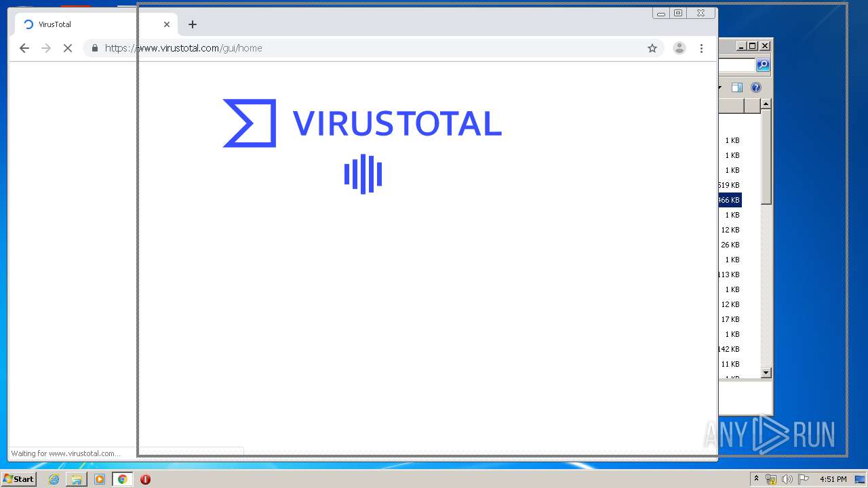Image resolution: width=868 pixels, height=488 pixels.
Task: Open a new tab with plus button
Action: pyautogui.click(x=193, y=24)
